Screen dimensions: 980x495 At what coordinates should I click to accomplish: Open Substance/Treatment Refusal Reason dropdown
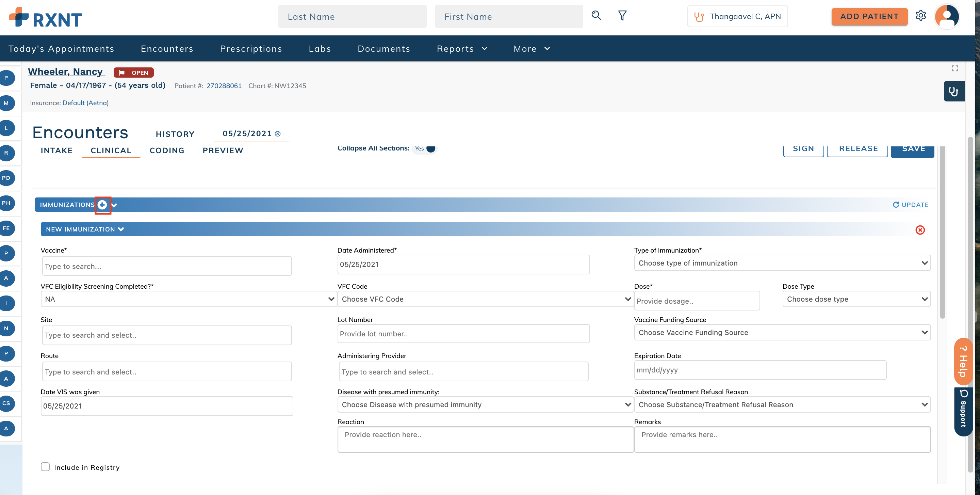(782, 404)
